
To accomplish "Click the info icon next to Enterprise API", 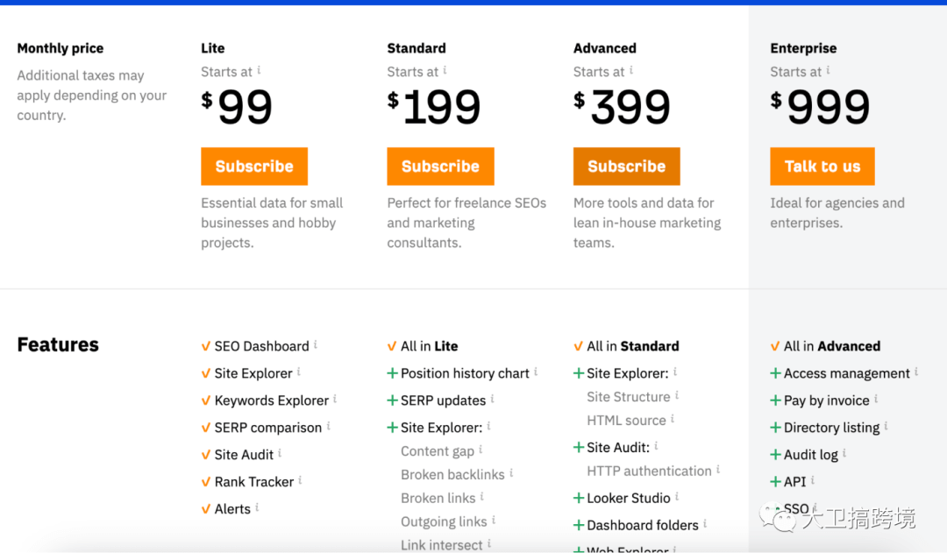I will (813, 480).
